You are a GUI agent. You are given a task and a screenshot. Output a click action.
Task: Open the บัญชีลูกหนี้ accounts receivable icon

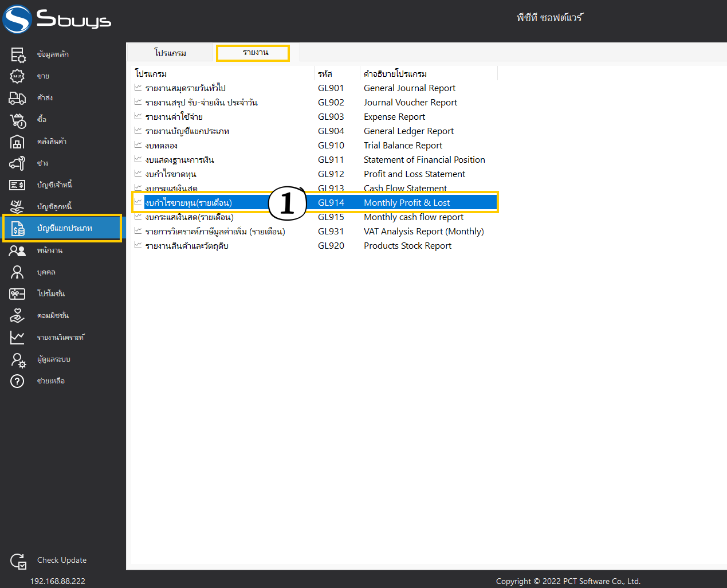[18, 207]
